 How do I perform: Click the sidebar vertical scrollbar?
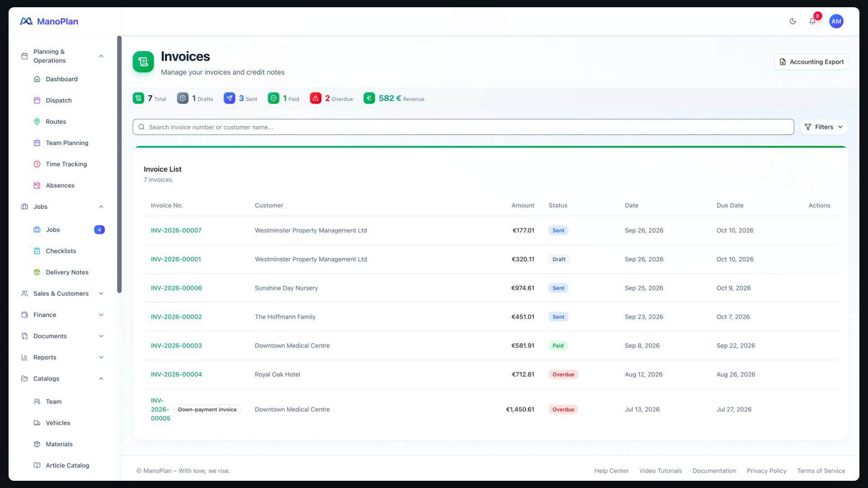tap(119, 164)
